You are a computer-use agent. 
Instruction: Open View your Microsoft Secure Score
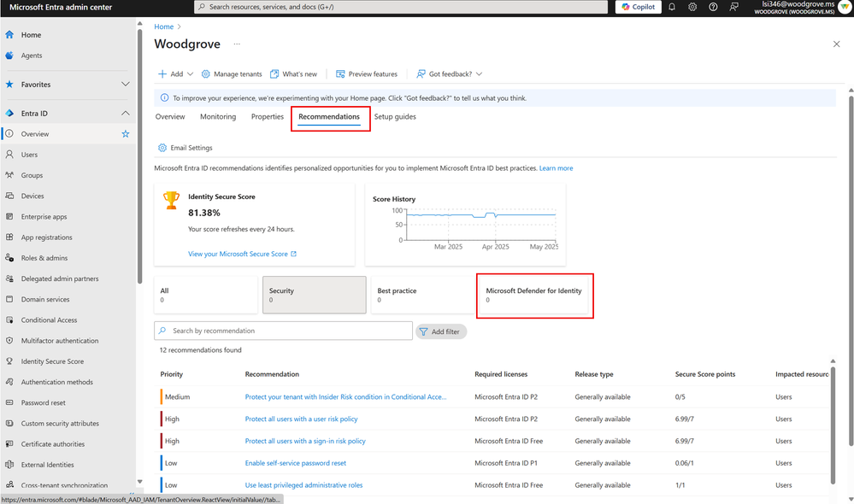(x=243, y=255)
